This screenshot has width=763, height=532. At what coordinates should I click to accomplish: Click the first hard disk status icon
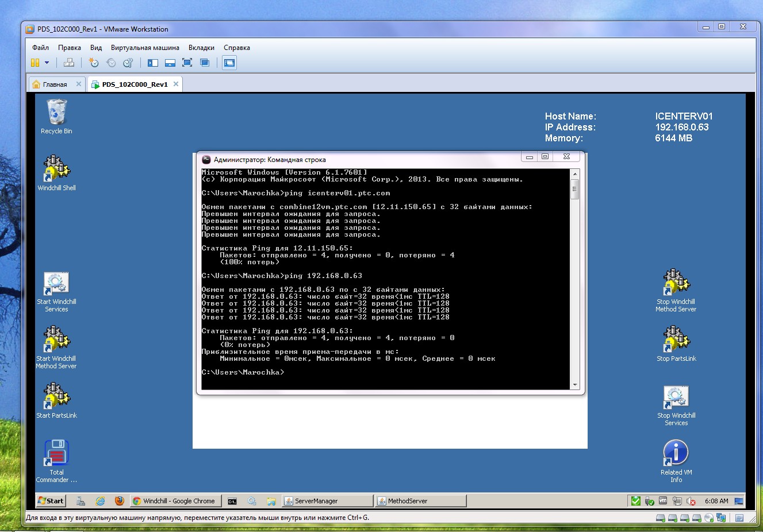(661, 518)
